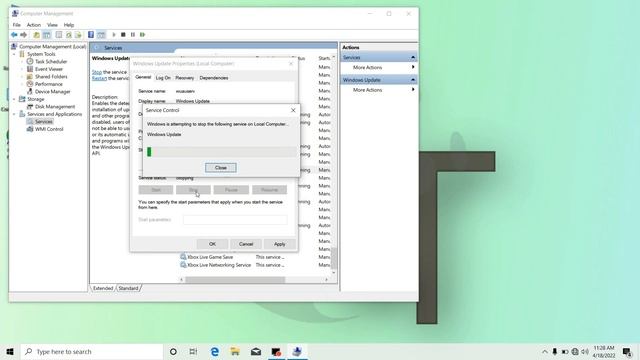Viewport: 640px width, 360px height.
Task: Collapse Windows Update section in Actions pane
Action: click(x=413, y=80)
